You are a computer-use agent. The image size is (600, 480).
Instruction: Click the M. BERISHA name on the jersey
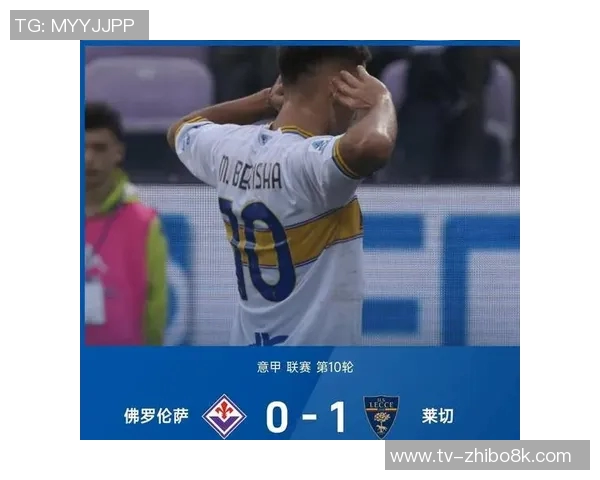click(x=250, y=174)
